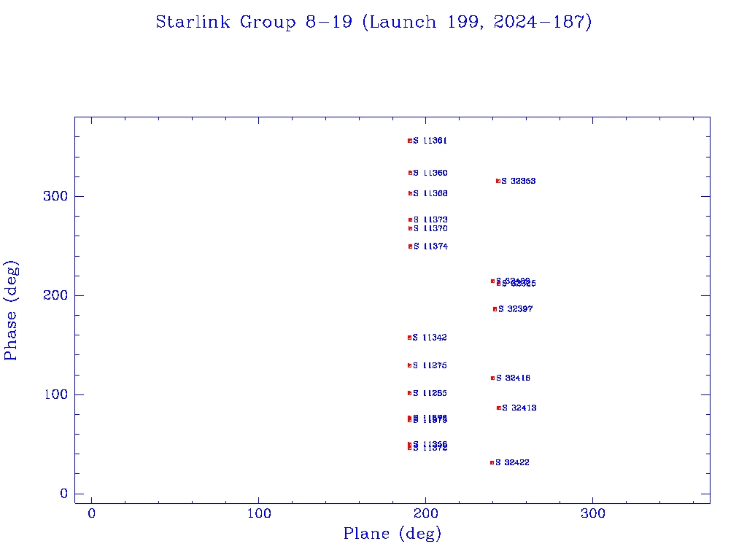This screenshot has width=747, height=560.
Task: Click the y-axis tick label 300
Action: pyautogui.click(x=55, y=196)
